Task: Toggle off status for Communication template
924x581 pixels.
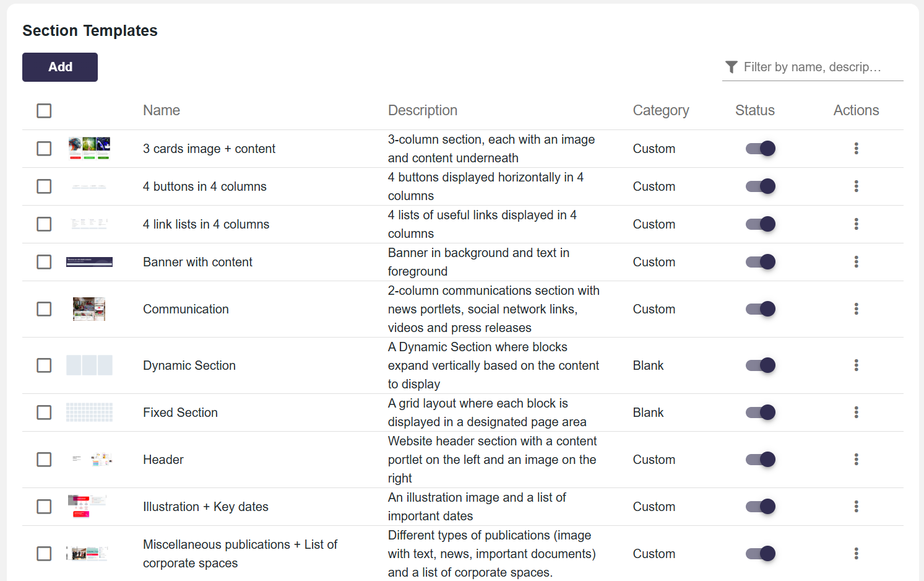Action: (x=760, y=309)
